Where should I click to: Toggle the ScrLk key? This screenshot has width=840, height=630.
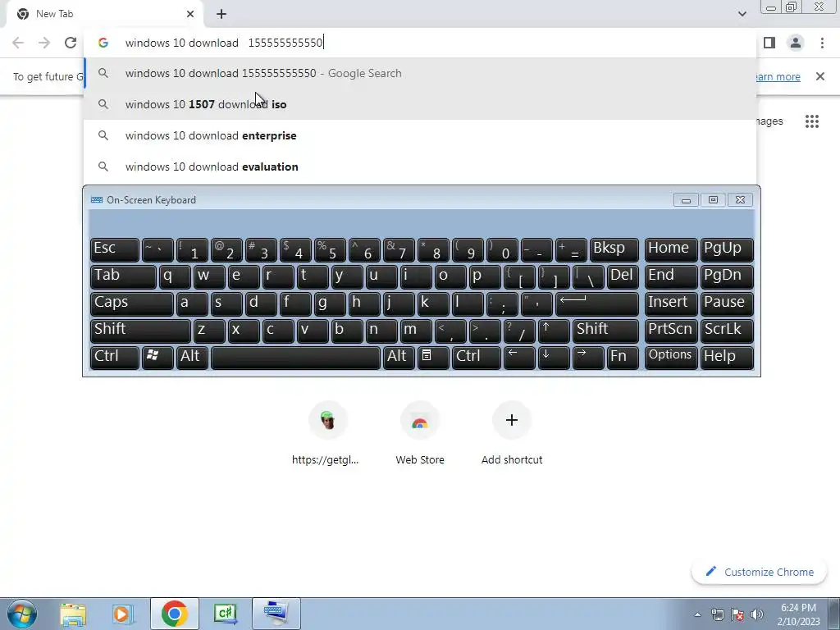(x=727, y=330)
